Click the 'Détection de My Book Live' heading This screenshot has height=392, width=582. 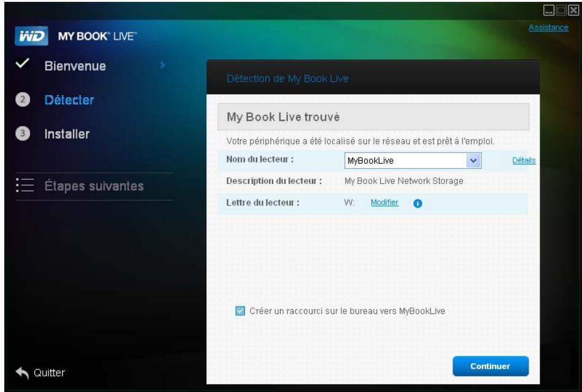[x=287, y=79]
